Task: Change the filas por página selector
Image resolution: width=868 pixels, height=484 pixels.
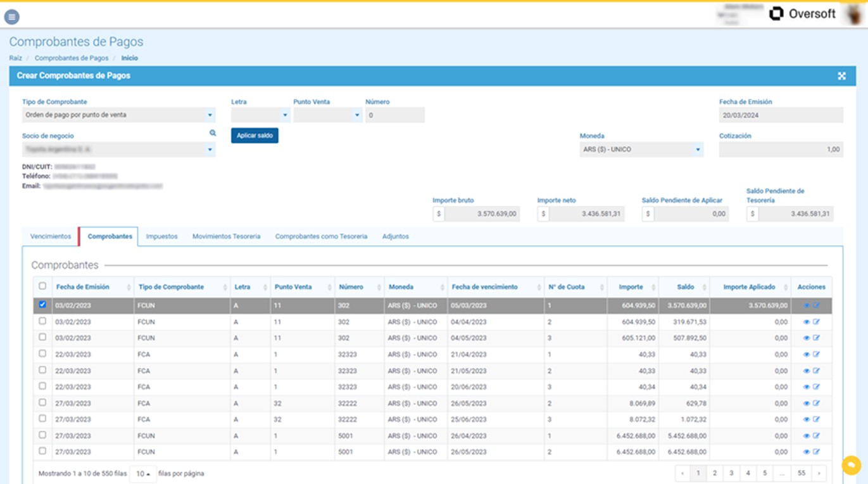Action: tap(143, 474)
